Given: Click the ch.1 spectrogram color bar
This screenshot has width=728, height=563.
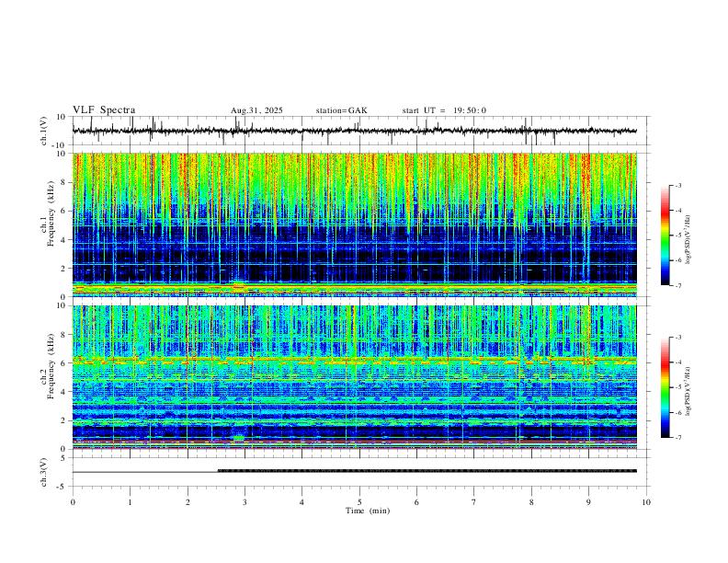Looking at the screenshot, I should coord(665,236).
